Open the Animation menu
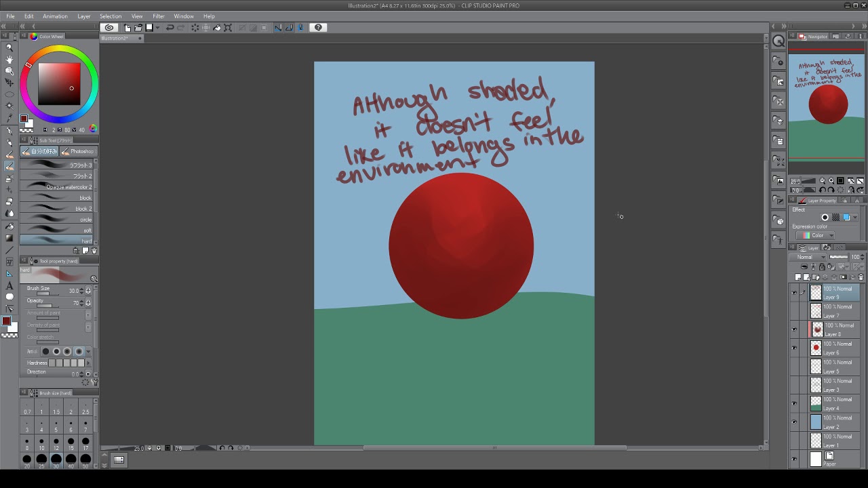The height and width of the screenshot is (488, 868). [x=55, y=16]
